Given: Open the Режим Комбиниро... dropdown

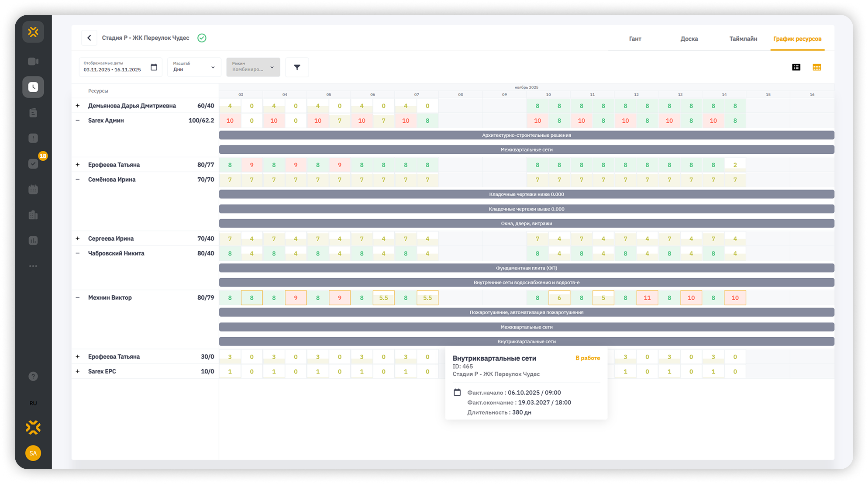Looking at the screenshot, I should (253, 67).
